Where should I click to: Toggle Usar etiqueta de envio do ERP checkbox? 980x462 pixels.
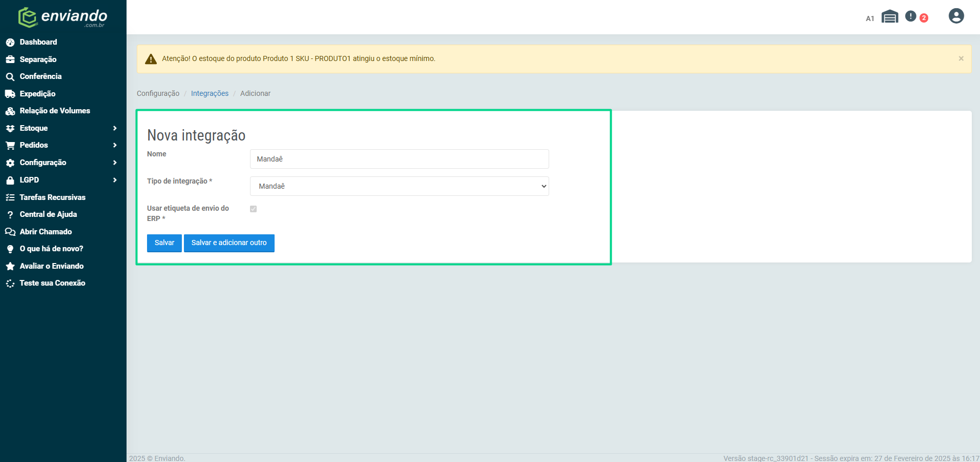[x=253, y=209]
